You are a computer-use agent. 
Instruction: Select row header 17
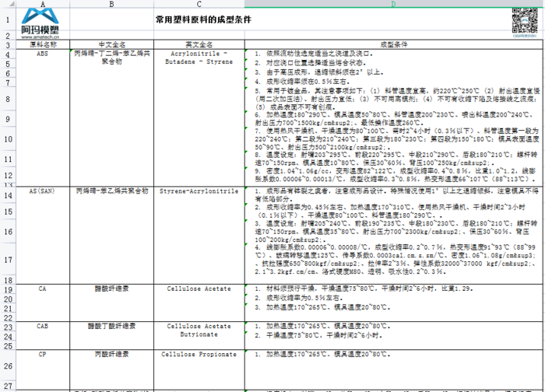(x=8, y=260)
